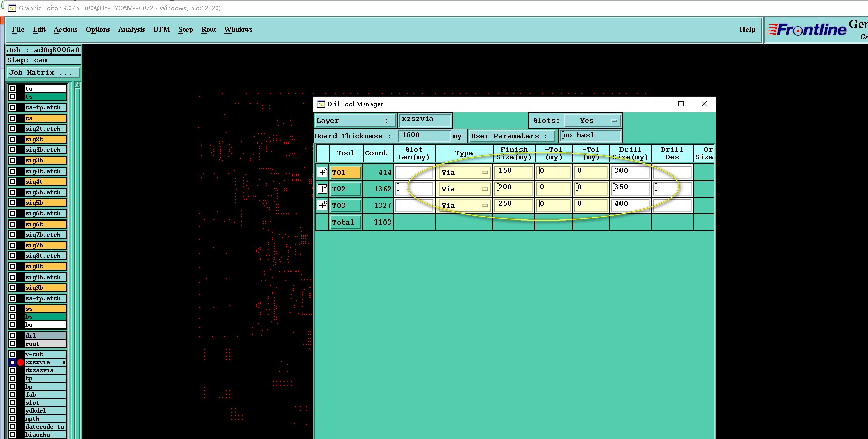Toggle checkbox for layer v-cut
Screen dimensions: 868x439
coord(12,354)
